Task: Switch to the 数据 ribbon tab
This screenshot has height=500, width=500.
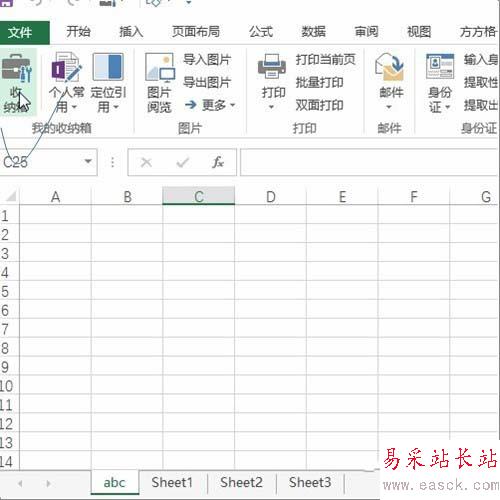Action: 314,32
